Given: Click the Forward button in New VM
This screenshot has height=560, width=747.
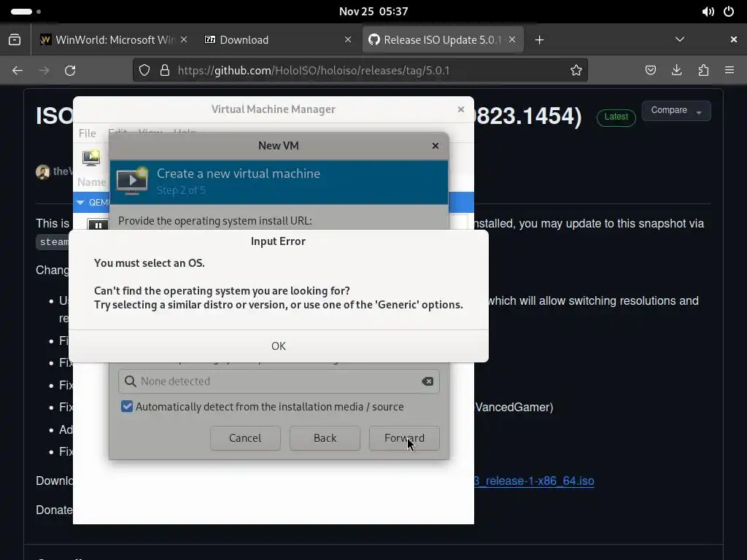Looking at the screenshot, I should (x=404, y=438).
